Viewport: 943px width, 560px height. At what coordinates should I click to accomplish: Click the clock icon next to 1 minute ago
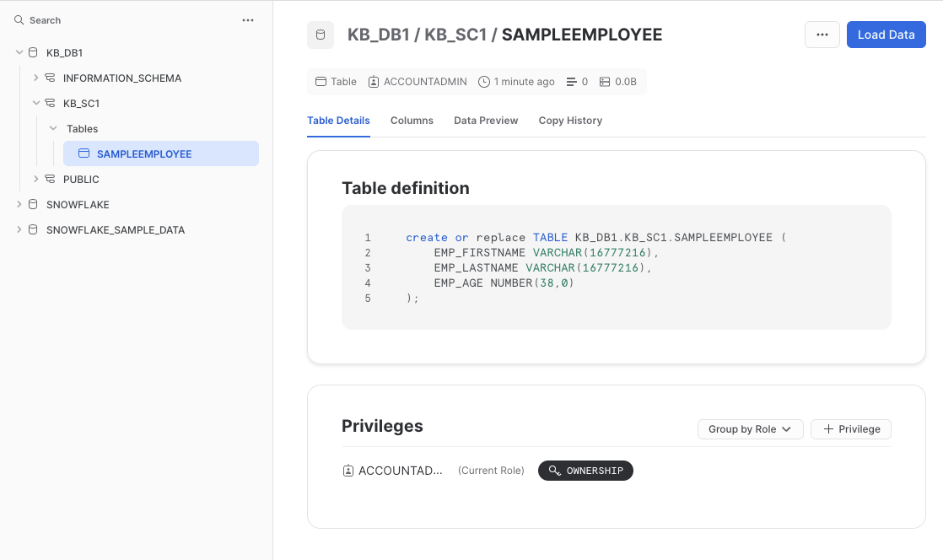pos(484,82)
